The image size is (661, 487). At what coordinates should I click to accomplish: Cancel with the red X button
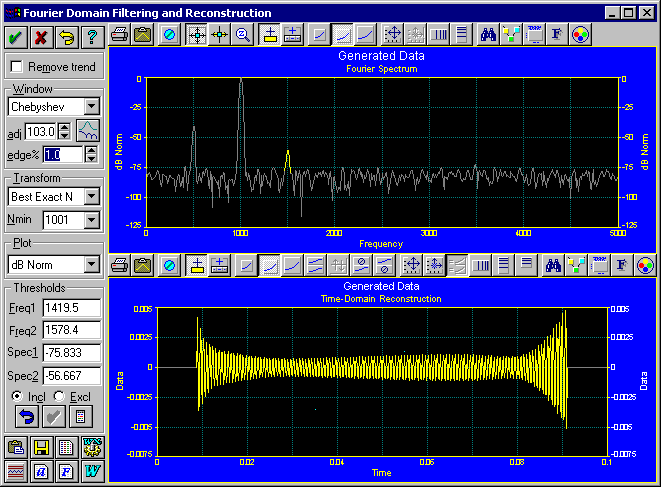click(41, 37)
